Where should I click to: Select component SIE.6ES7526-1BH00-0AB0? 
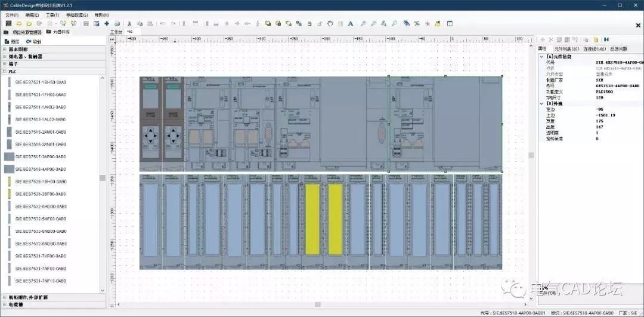click(41, 181)
